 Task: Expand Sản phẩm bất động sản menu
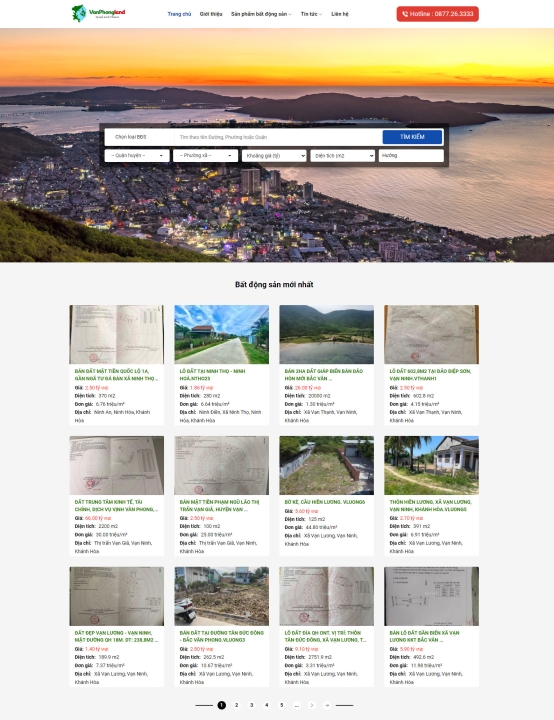(x=261, y=14)
